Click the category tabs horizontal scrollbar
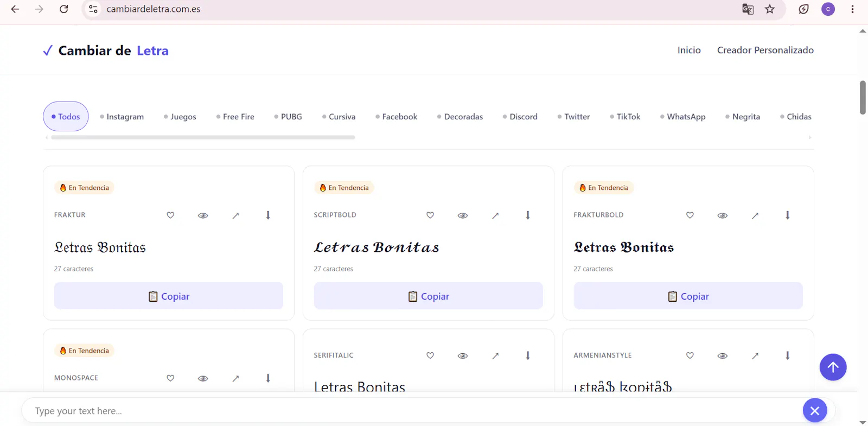 [x=203, y=137]
